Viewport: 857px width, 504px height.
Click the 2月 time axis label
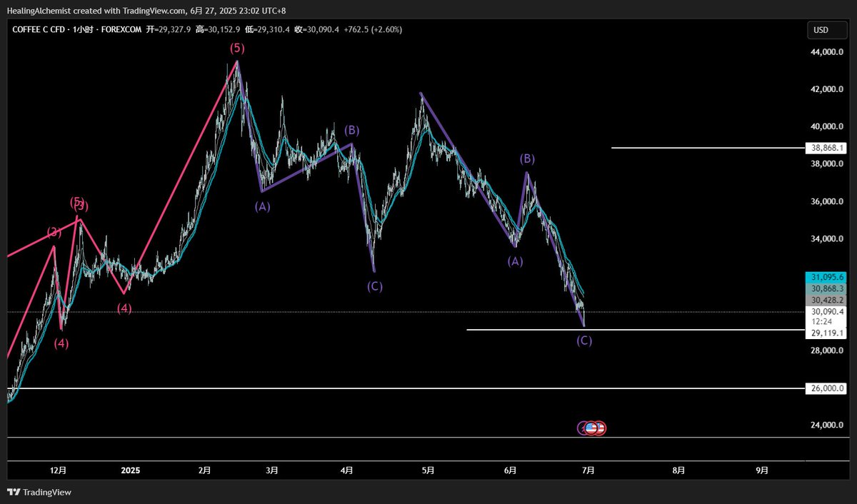point(204,470)
